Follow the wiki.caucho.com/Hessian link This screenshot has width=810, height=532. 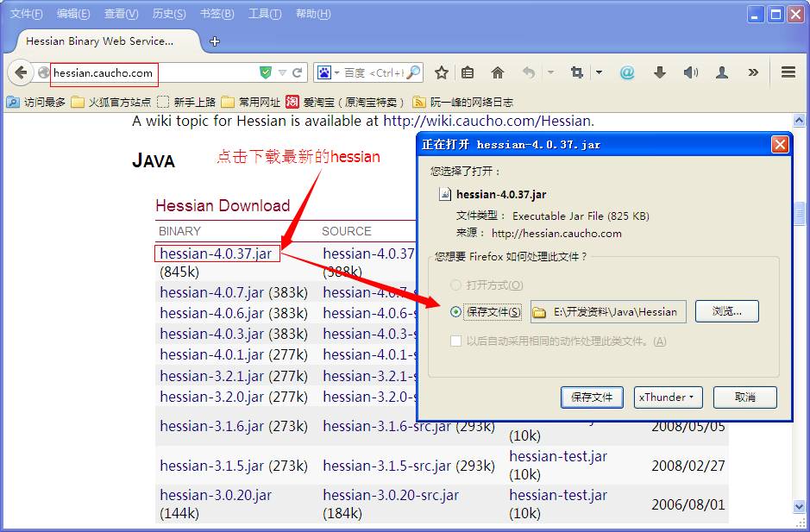(489, 121)
